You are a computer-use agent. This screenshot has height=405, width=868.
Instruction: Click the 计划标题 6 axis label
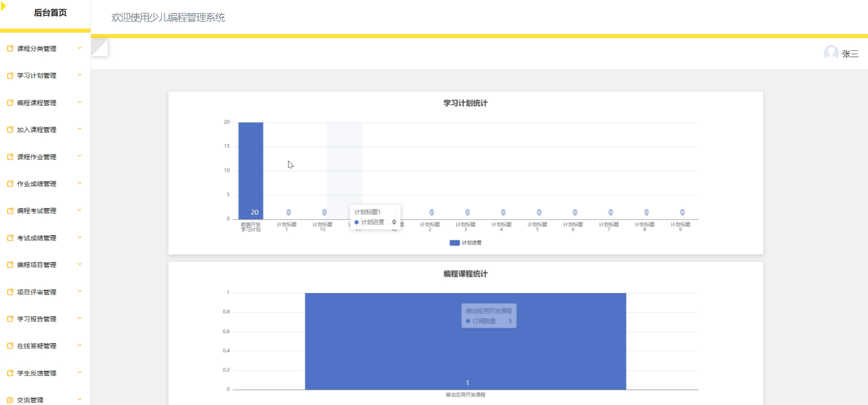click(573, 227)
